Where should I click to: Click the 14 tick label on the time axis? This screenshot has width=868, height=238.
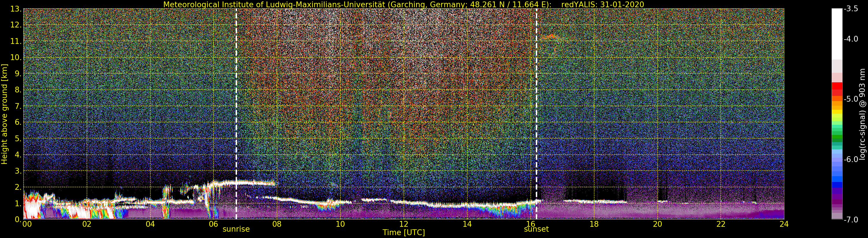click(x=467, y=224)
